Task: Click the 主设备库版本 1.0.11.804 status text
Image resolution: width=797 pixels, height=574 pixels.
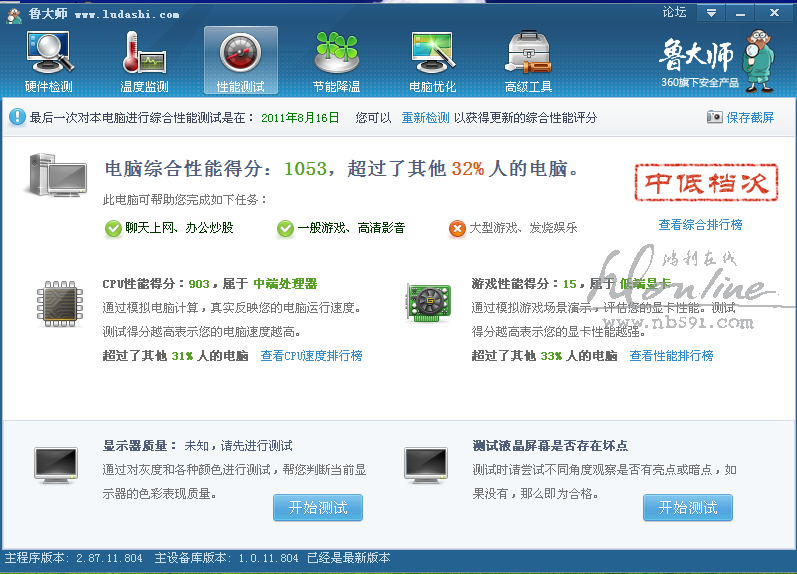Action: [226, 558]
